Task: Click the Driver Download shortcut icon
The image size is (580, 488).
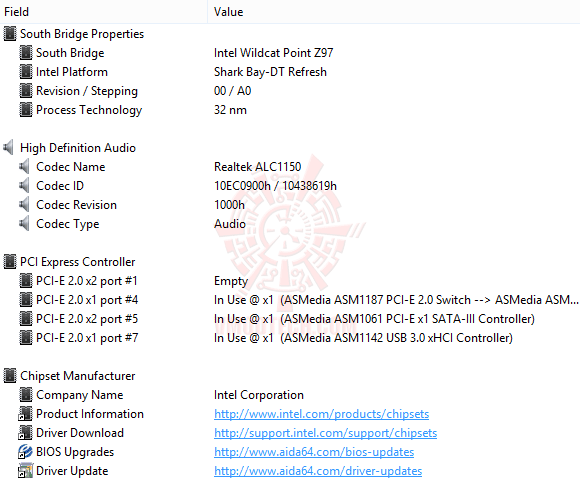Action: (x=26, y=433)
